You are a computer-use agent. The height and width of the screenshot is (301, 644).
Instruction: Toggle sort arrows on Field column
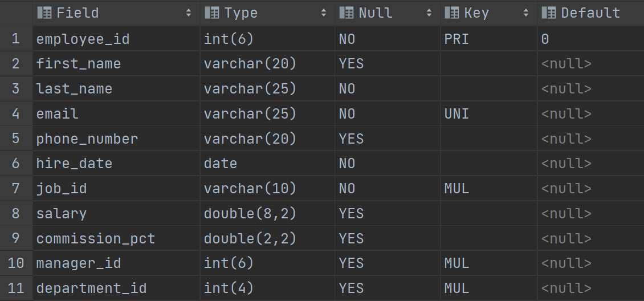(x=189, y=13)
